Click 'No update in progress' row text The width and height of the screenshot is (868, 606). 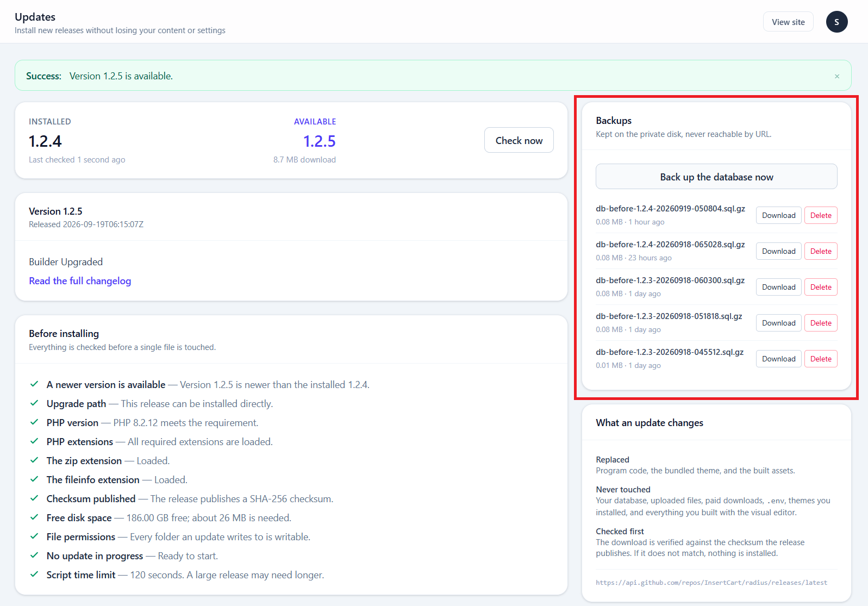(x=132, y=556)
